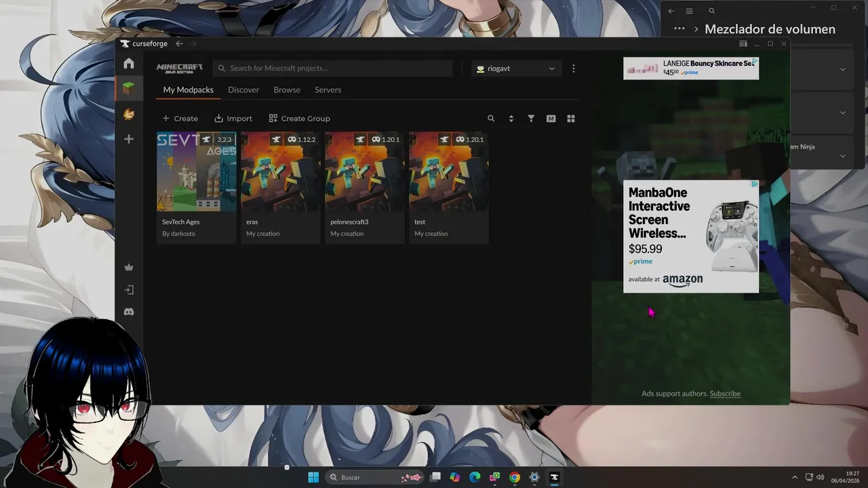Open the crown premium icon in sidebar
Viewport: 868px width, 488px height.
point(129,267)
